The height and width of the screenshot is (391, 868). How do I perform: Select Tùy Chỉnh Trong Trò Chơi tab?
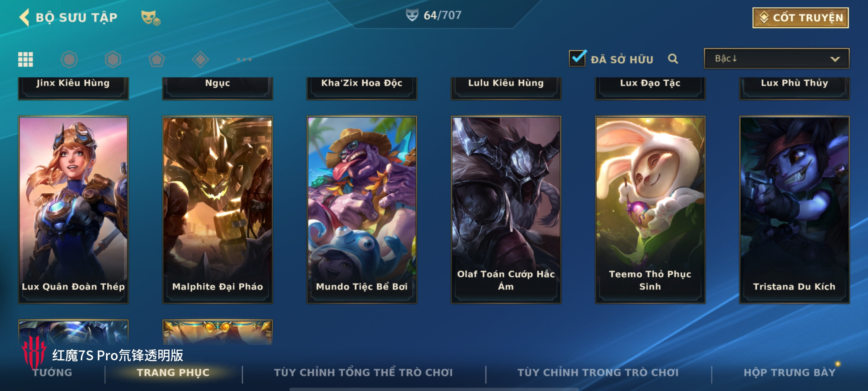598,372
